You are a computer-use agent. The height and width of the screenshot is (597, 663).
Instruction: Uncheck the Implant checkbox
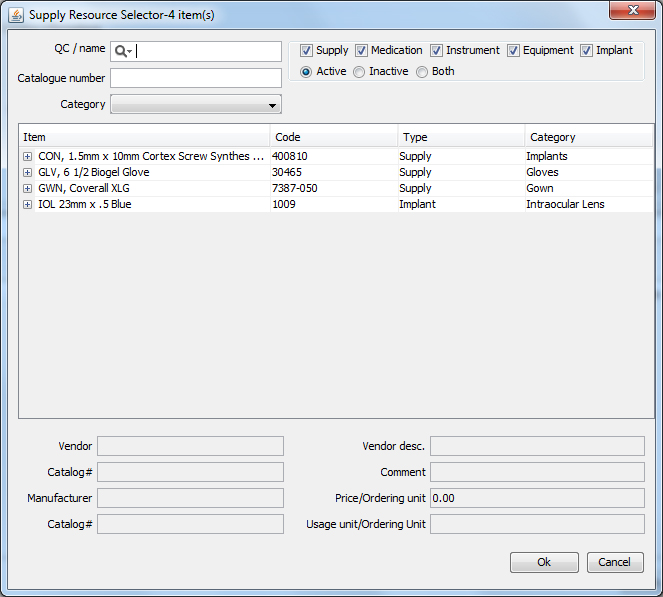pyautogui.click(x=587, y=51)
